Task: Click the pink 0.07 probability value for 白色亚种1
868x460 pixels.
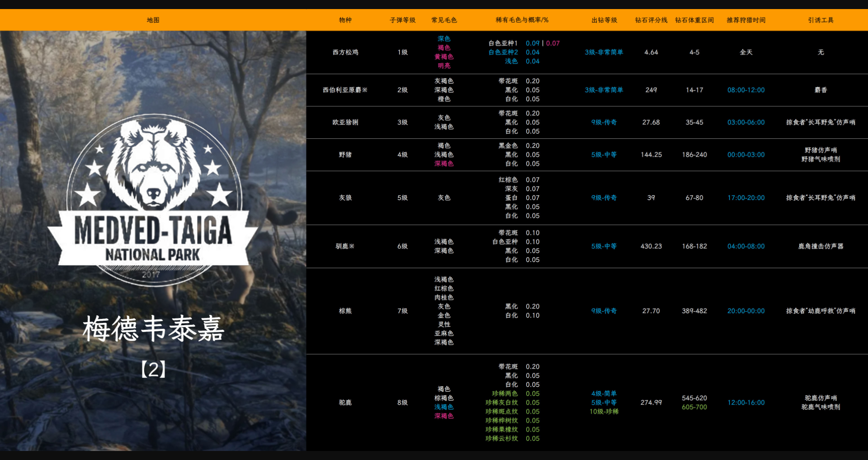Action: coord(553,43)
